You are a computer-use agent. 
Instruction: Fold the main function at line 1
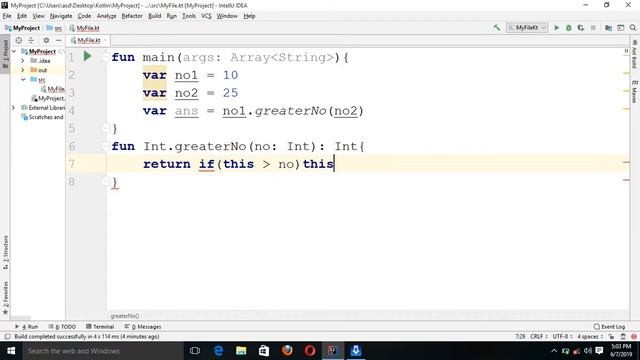[x=105, y=58]
